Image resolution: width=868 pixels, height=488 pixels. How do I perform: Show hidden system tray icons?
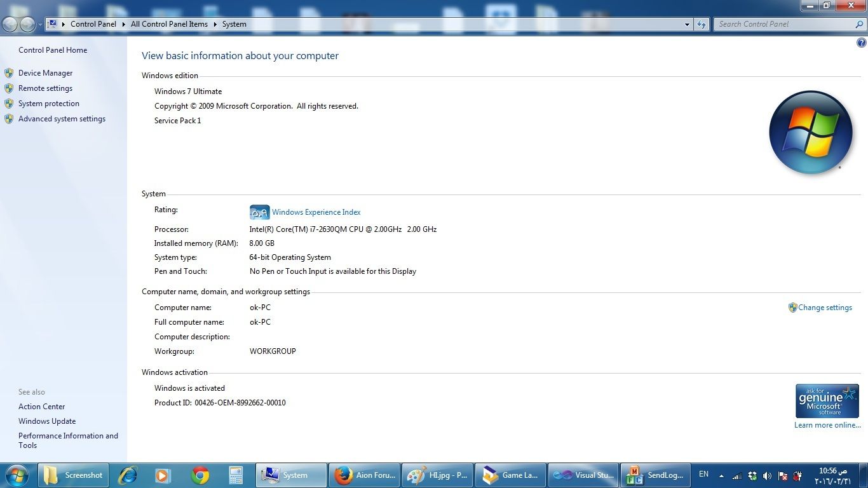pyautogui.click(x=721, y=476)
